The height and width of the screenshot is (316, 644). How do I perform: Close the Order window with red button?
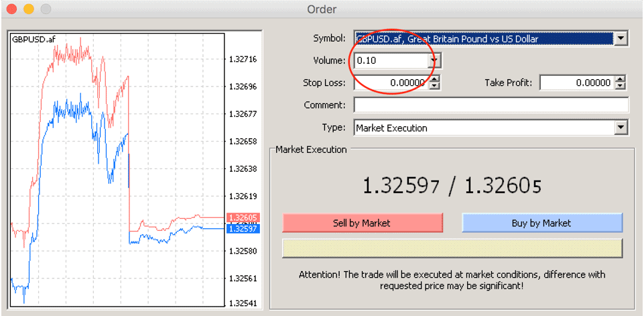tap(11, 9)
